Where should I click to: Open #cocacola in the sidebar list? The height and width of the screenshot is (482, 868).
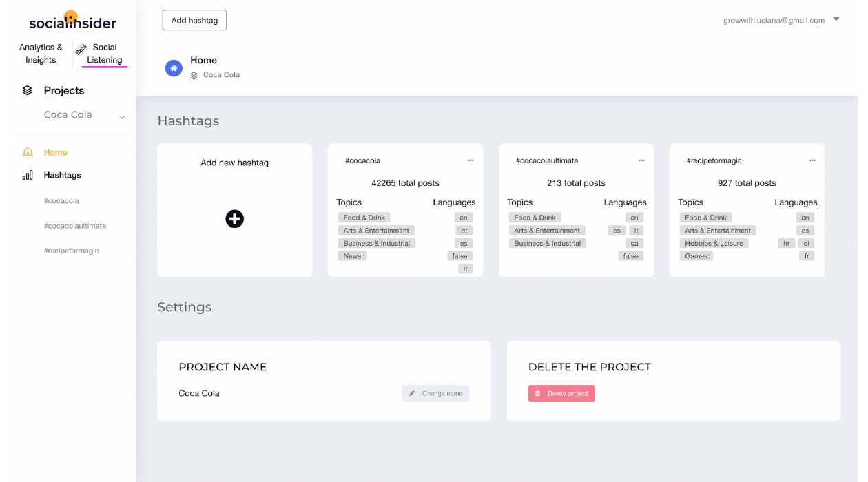click(x=61, y=201)
